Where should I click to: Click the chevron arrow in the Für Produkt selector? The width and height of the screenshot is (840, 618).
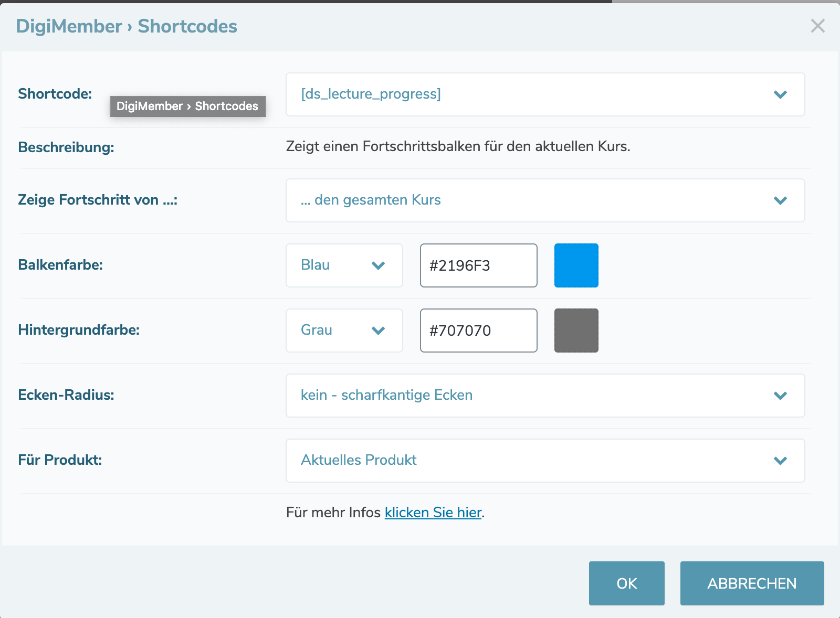(x=780, y=461)
